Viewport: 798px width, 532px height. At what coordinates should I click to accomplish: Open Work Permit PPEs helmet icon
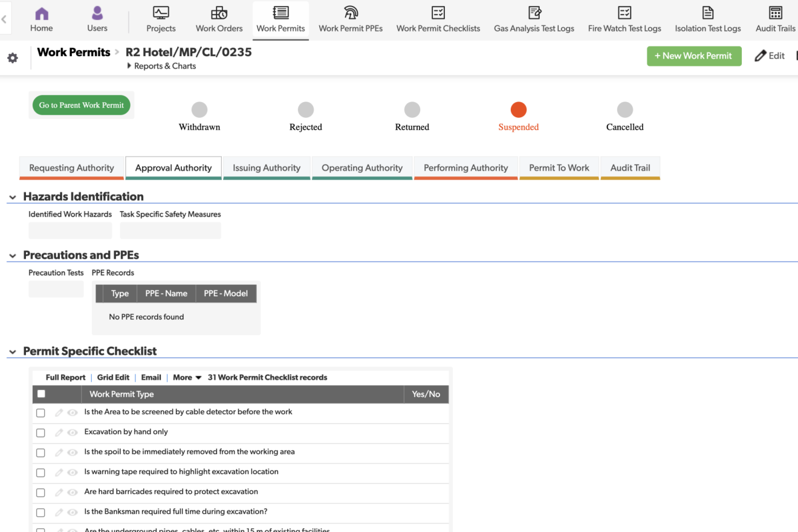[x=351, y=14]
